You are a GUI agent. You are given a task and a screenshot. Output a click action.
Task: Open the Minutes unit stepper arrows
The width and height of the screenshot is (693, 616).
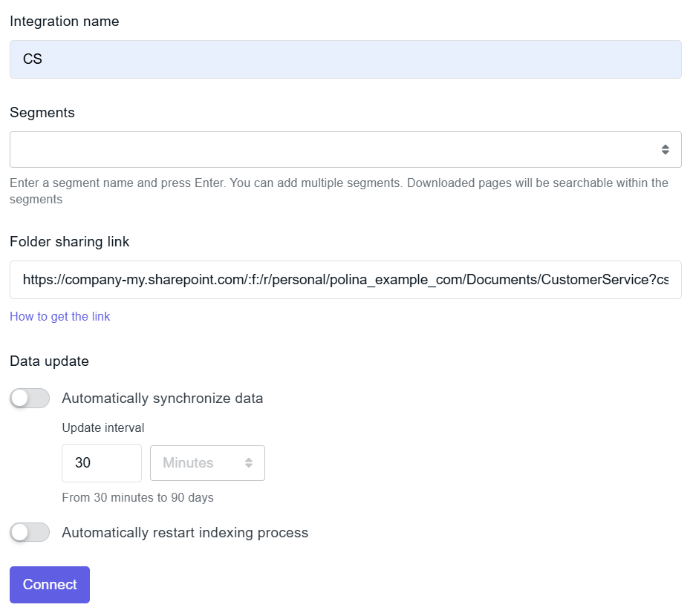click(x=250, y=462)
